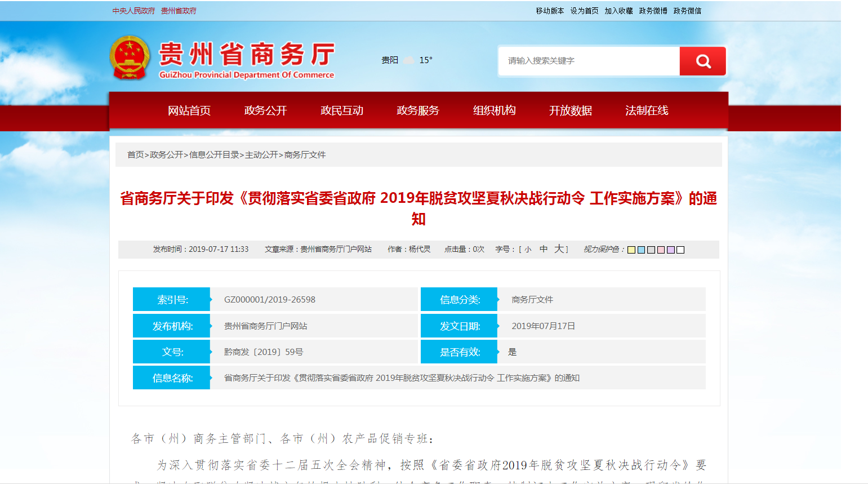Set font size to medium (中)
Viewport: 868px width, 484px height.
tap(543, 249)
